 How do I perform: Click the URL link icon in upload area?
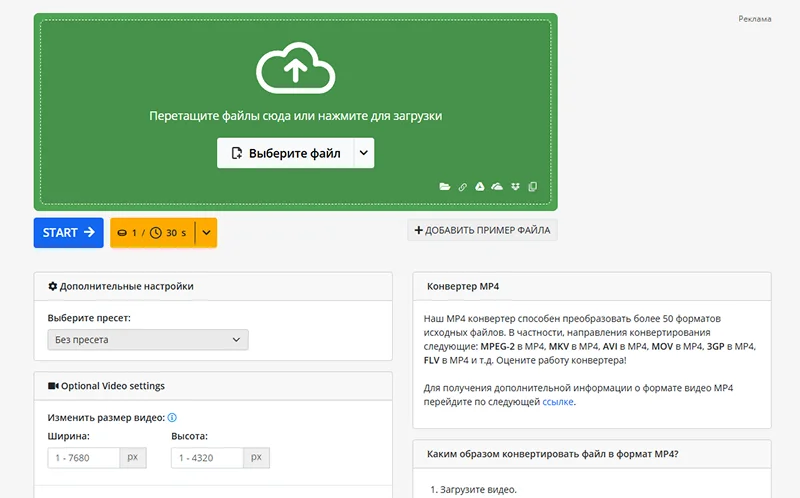click(x=462, y=187)
